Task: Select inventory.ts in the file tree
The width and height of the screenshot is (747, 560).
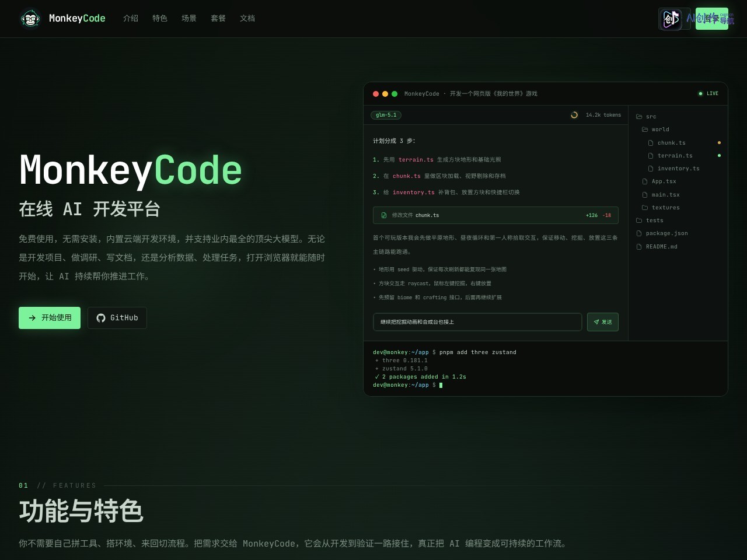Action: (674, 169)
